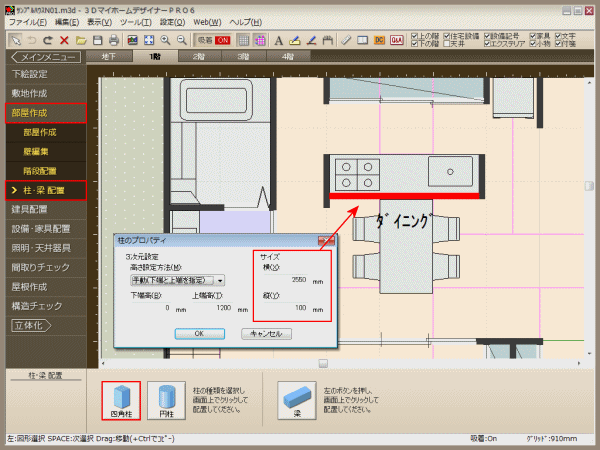This screenshot has height=450, width=600.
Task: Click the printer icon in toolbar
Action: click(x=114, y=40)
